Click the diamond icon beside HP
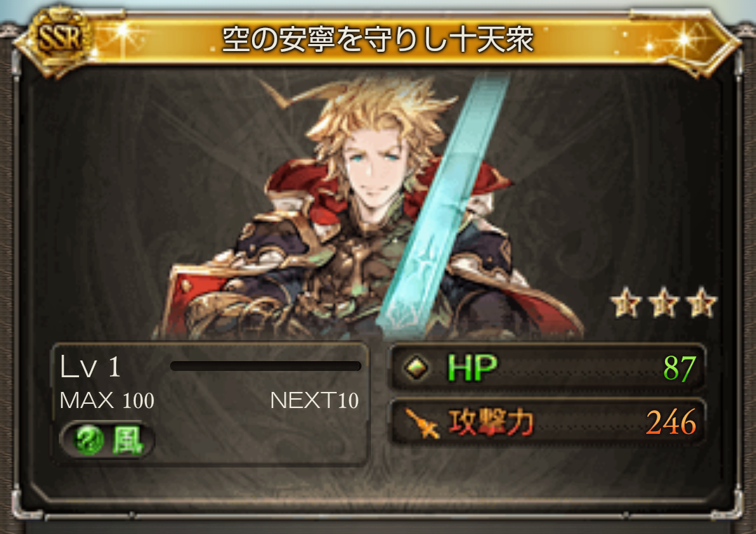 point(416,368)
